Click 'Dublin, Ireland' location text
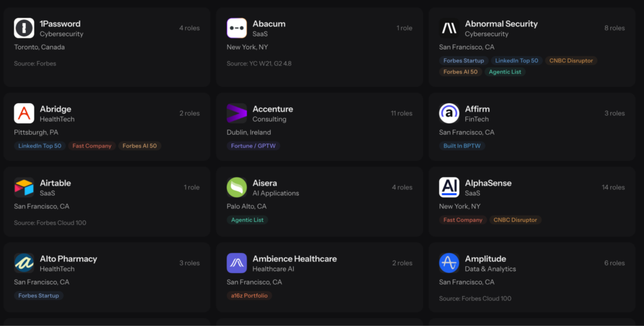This screenshot has width=644, height=326. tap(249, 132)
